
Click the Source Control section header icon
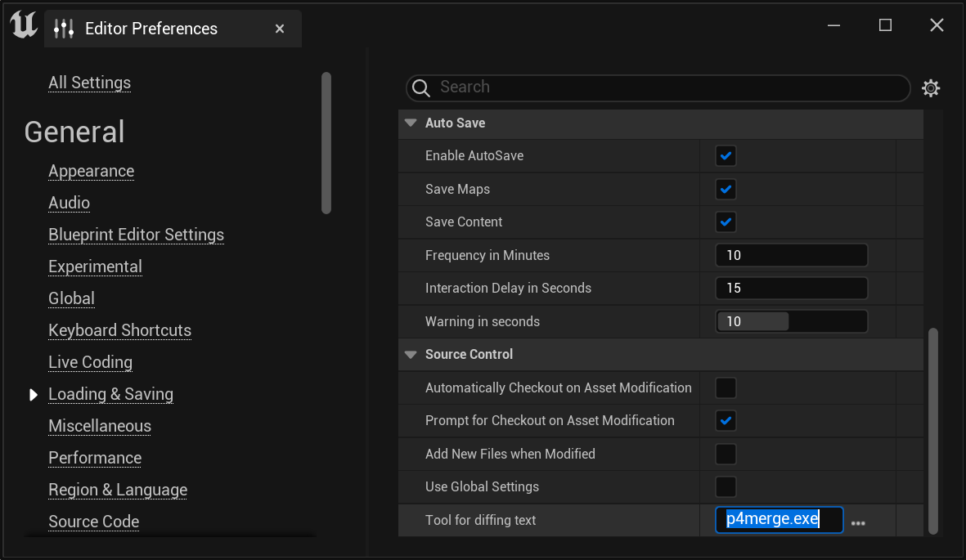(x=410, y=354)
